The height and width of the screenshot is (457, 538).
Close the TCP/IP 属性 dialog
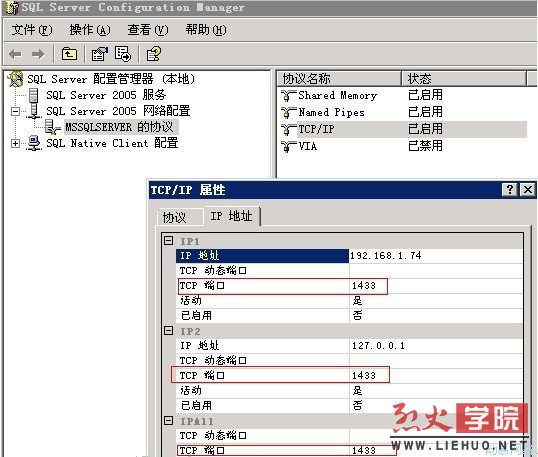(528, 189)
